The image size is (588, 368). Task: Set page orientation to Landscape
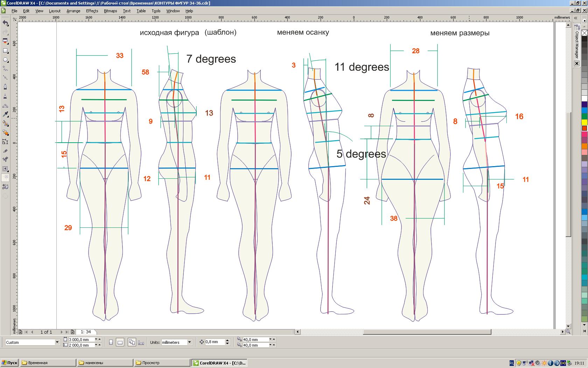pyautogui.click(x=120, y=342)
